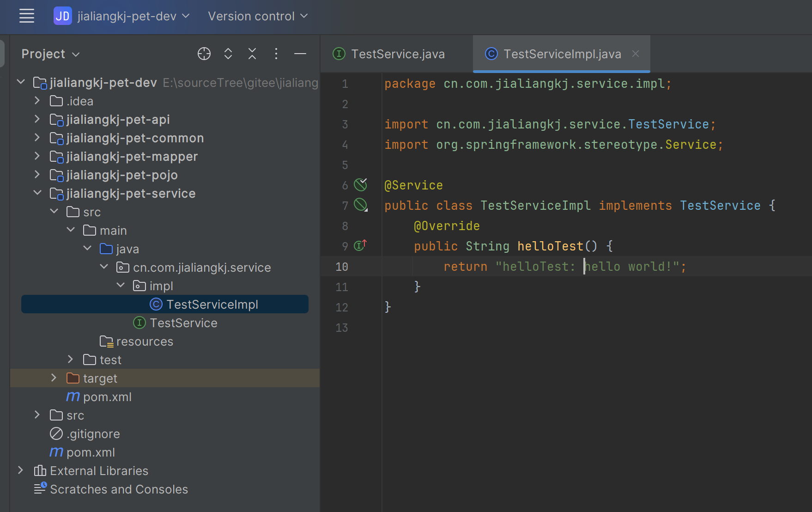Click Expand Selected icon in Project panel
Viewport: 812px width, 512px height.
[228, 54]
